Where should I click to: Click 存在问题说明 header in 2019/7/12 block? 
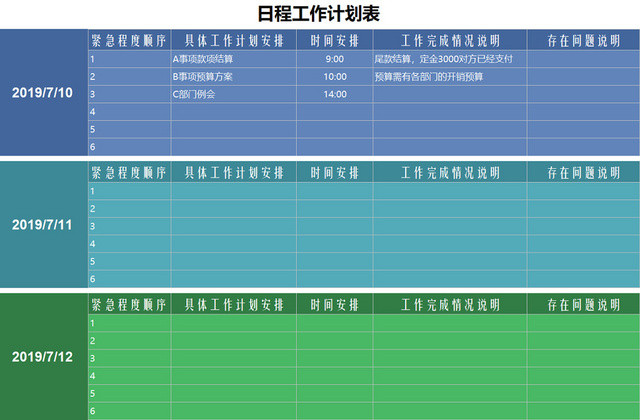(x=583, y=304)
